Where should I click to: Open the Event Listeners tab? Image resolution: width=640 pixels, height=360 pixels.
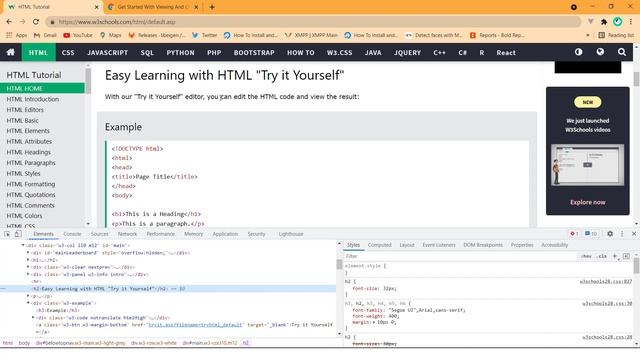[439, 245]
